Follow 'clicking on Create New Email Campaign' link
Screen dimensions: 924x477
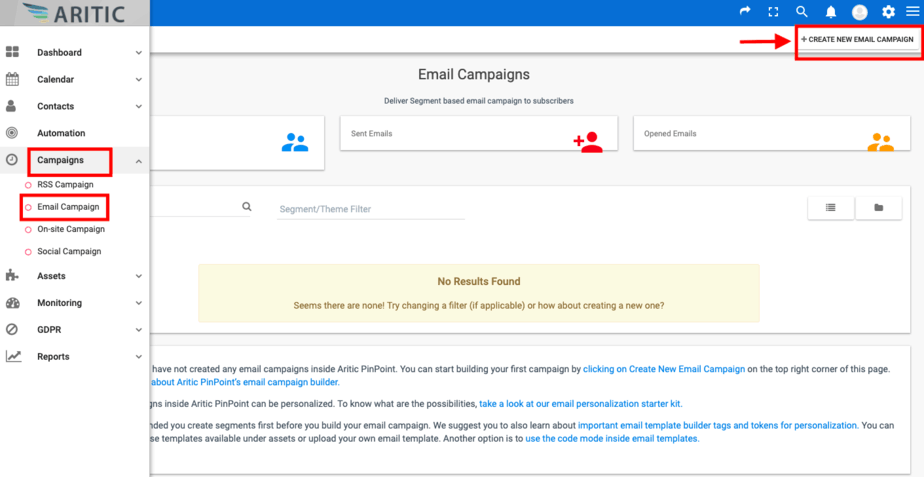[664, 369]
